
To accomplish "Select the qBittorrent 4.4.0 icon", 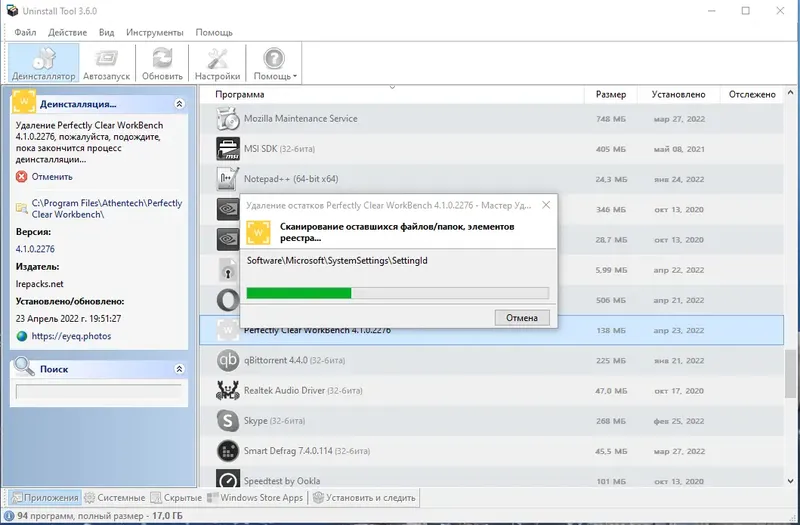I will point(228,360).
